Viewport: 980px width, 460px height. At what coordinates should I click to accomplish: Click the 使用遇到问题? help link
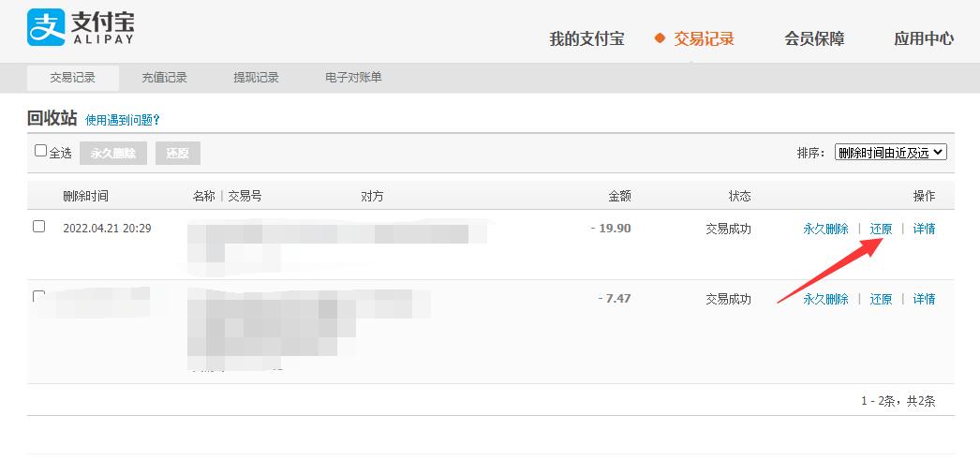tap(123, 120)
